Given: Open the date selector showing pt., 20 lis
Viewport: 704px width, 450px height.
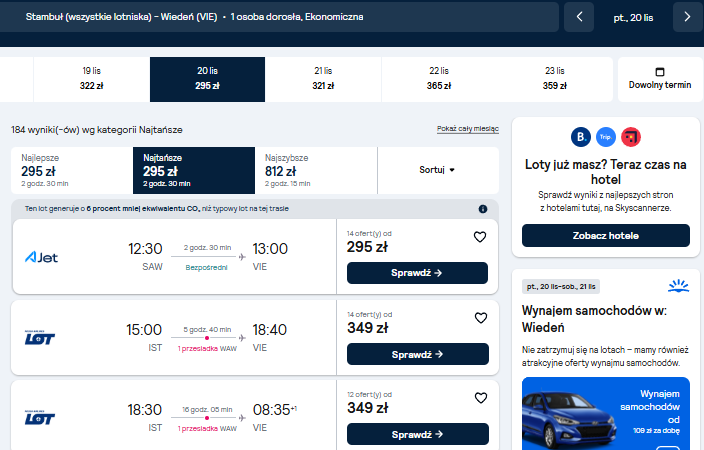Looking at the screenshot, I should coord(633,18).
